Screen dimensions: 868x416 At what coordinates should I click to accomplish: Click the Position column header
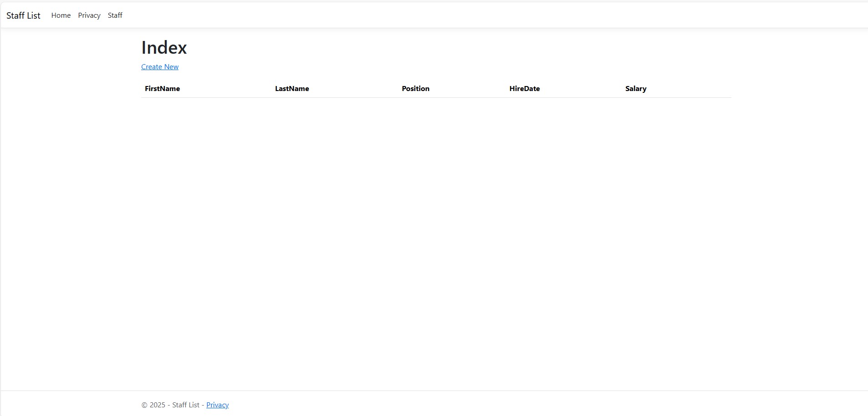[416, 89]
